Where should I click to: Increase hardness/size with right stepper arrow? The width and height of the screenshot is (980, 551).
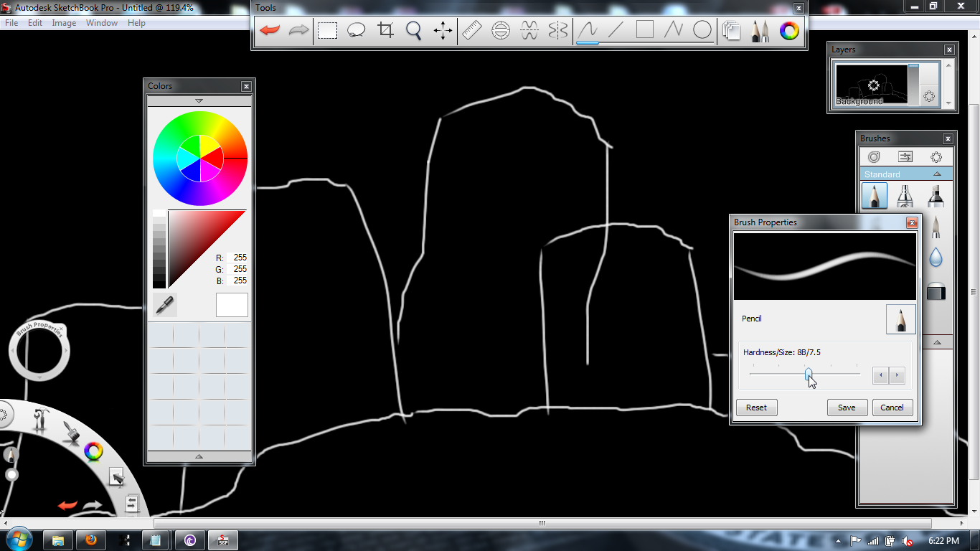coord(897,375)
